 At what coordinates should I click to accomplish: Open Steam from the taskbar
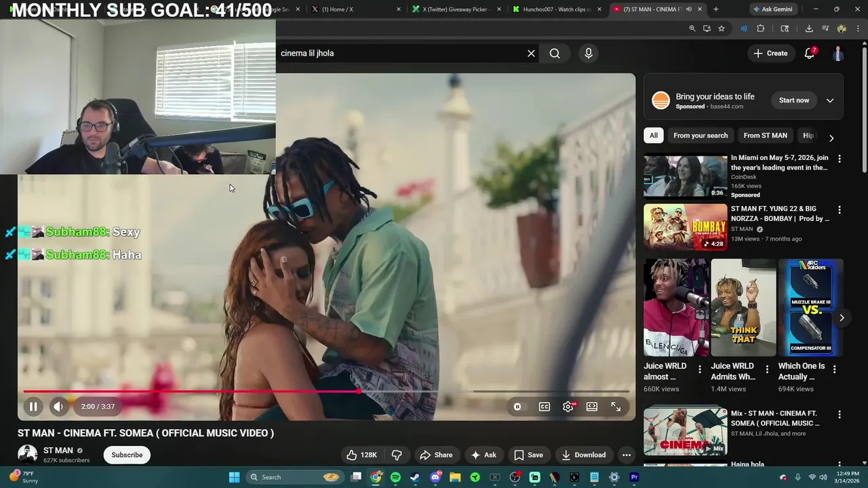tap(415, 477)
